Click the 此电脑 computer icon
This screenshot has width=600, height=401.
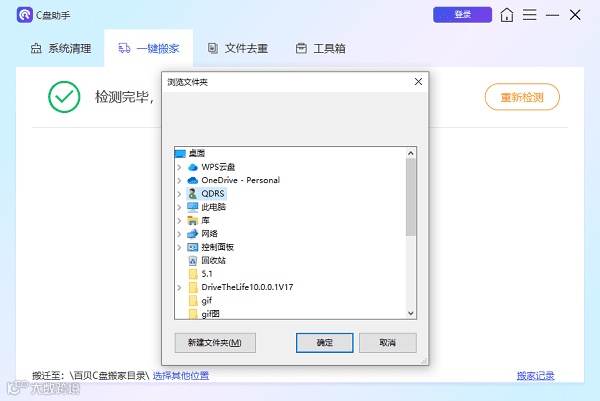pyautogui.click(x=192, y=207)
